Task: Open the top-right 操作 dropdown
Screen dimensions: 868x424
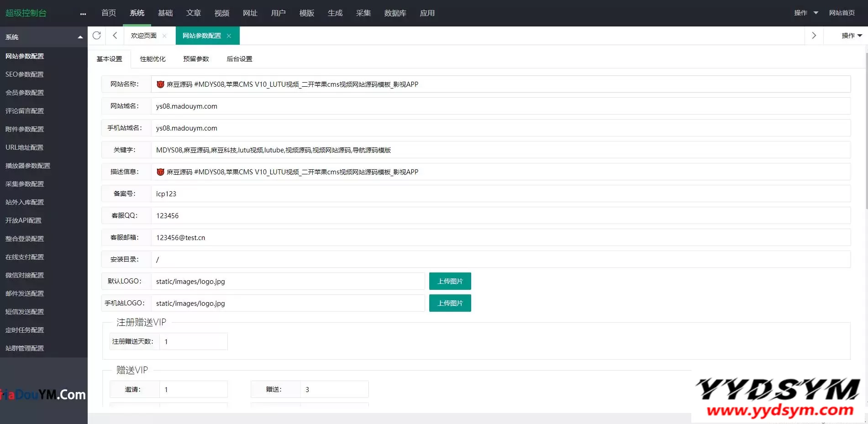Action: [x=806, y=13]
